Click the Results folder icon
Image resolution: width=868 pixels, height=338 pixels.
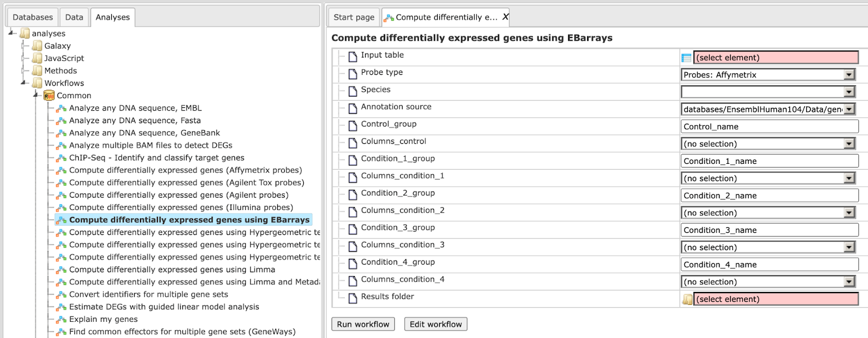pos(687,299)
